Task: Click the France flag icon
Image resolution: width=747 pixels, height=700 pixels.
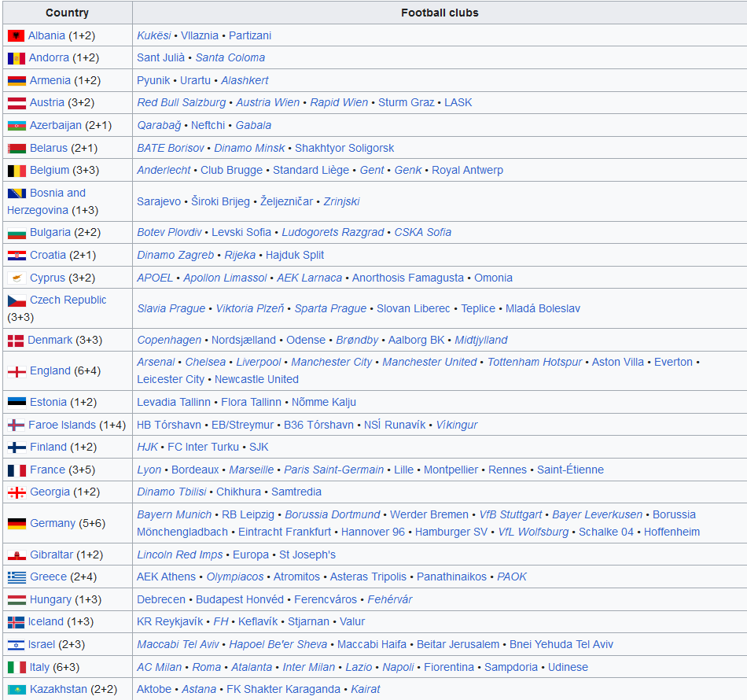Action: tap(17, 470)
